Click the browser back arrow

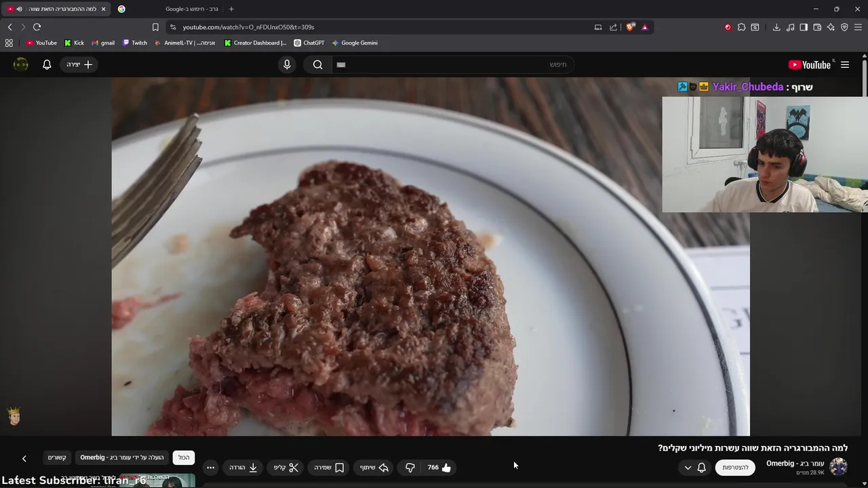pyautogui.click(x=9, y=27)
